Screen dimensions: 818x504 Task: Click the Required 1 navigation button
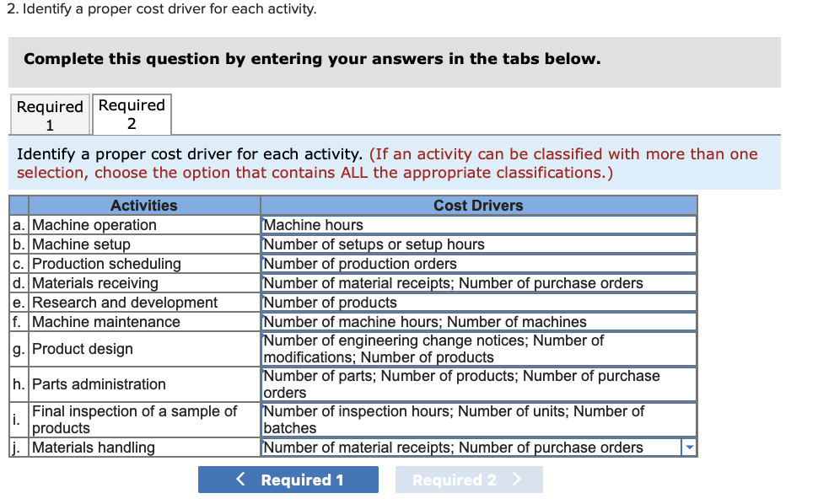click(288, 479)
